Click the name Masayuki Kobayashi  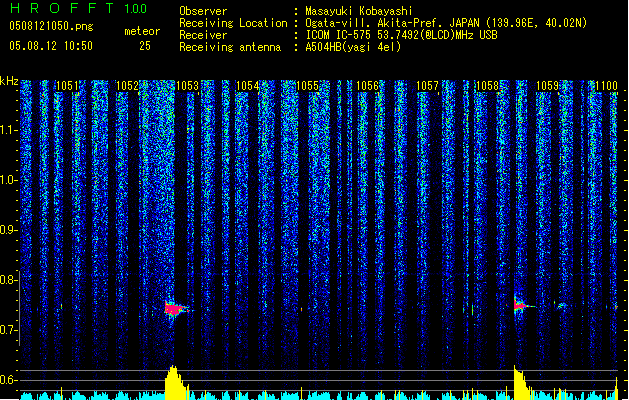coord(359,11)
